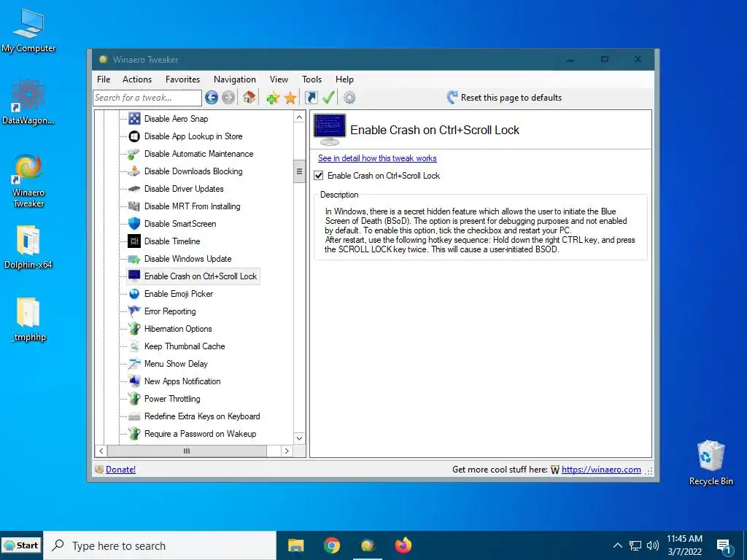Click the Disable Windows Update icon
This screenshot has height=560, width=747.
click(x=135, y=259)
